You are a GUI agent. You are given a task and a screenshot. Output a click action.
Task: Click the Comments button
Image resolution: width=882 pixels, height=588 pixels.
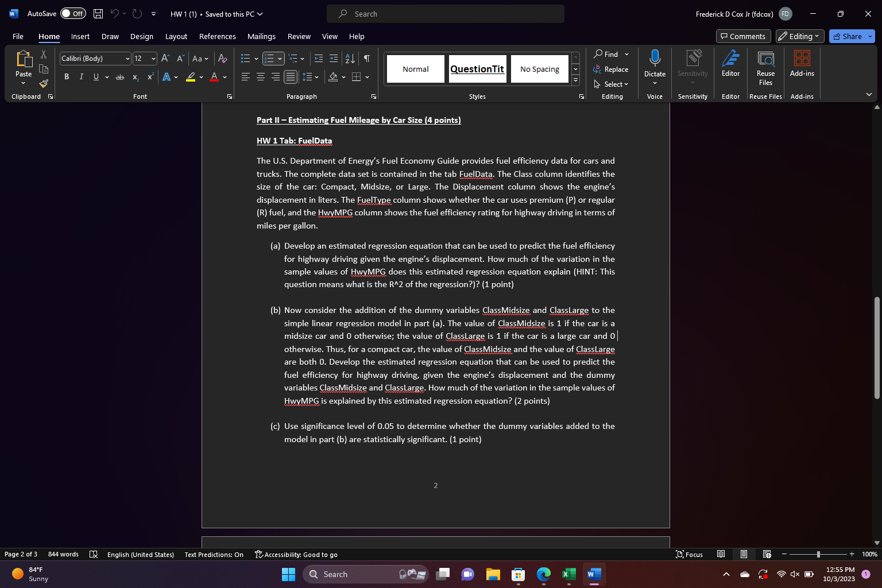743,36
